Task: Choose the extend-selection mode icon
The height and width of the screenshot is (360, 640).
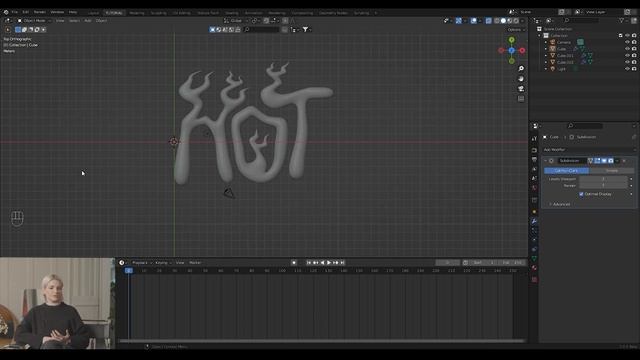Action: 24,29
